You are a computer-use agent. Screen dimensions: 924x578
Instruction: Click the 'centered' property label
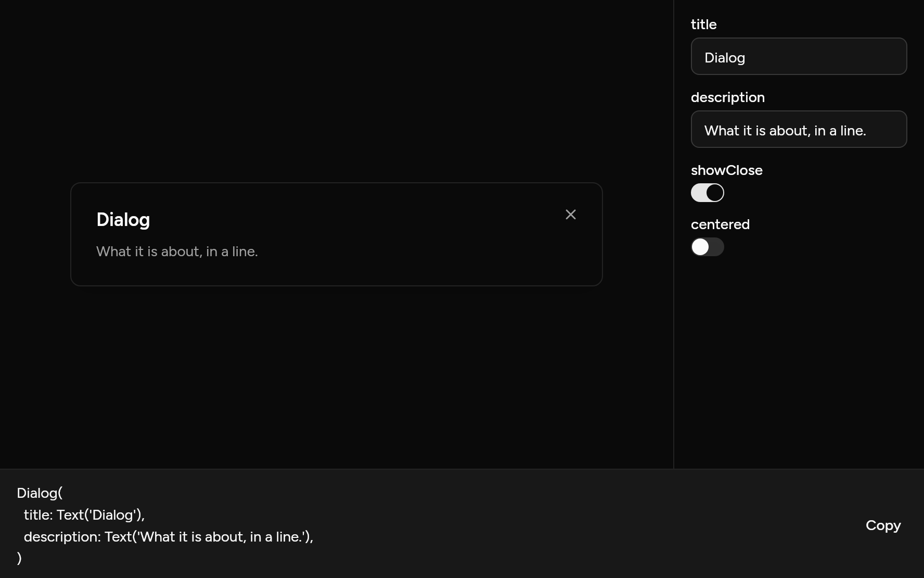pos(720,224)
